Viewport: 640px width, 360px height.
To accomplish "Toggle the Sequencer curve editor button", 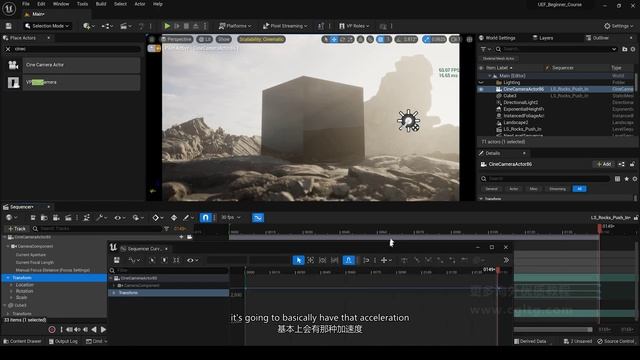I will click(x=258, y=218).
